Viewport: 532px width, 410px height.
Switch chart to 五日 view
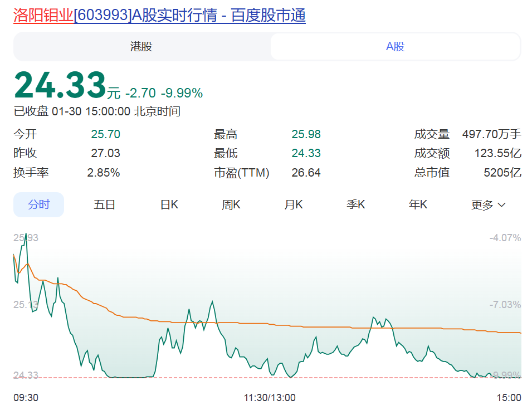pos(104,204)
